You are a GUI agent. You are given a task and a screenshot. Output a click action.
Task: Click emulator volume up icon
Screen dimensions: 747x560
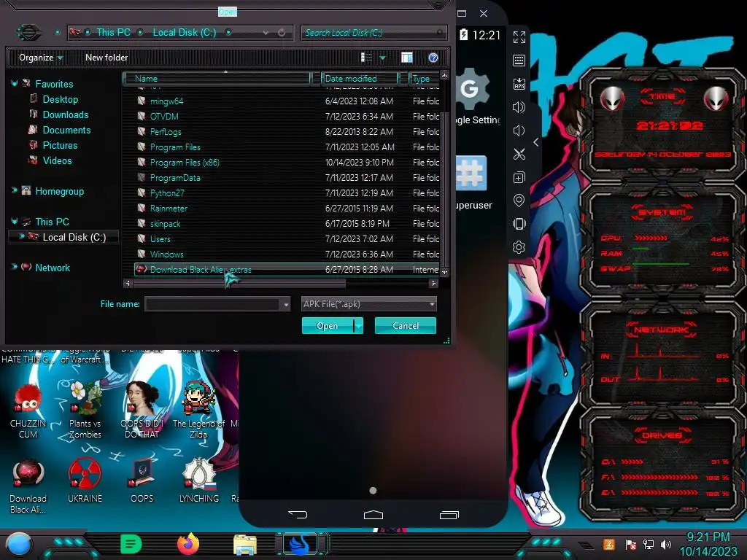pos(519,107)
